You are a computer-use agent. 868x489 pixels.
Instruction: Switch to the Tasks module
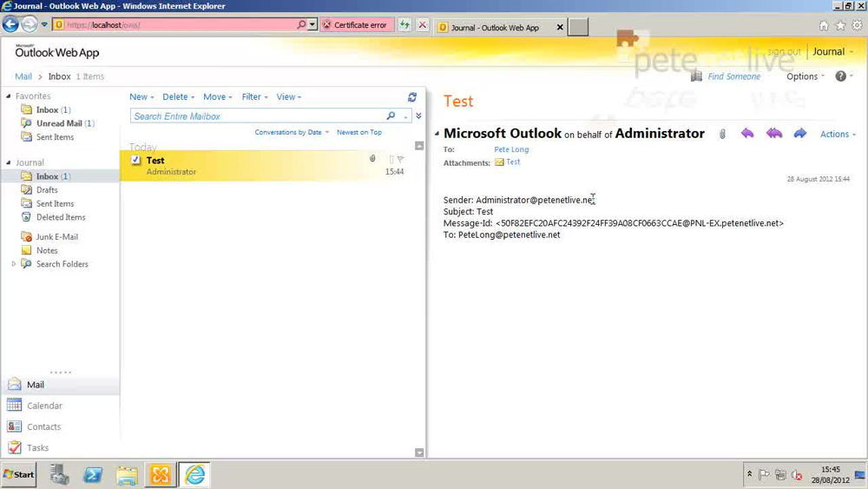(60, 447)
